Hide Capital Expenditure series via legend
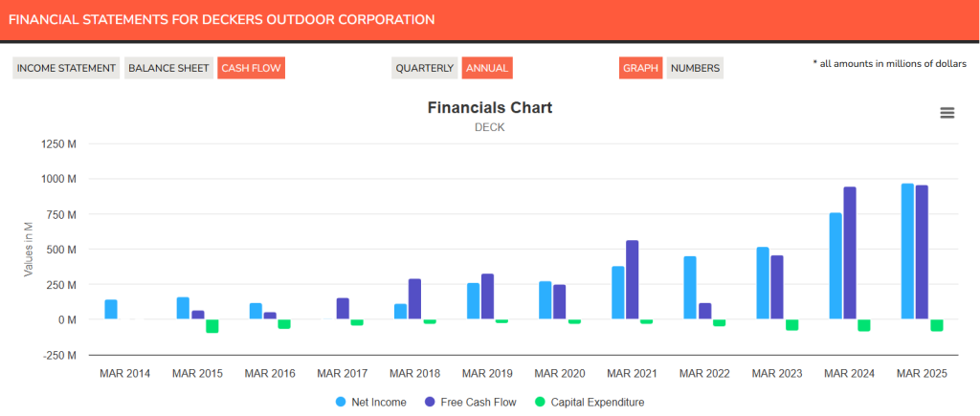The width and height of the screenshot is (980, 416). click(595, 403)
